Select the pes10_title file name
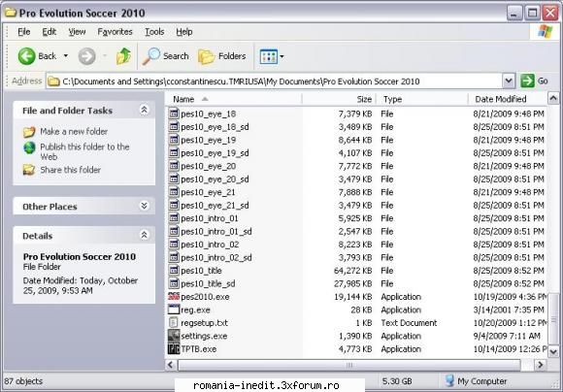 [201, 271]
